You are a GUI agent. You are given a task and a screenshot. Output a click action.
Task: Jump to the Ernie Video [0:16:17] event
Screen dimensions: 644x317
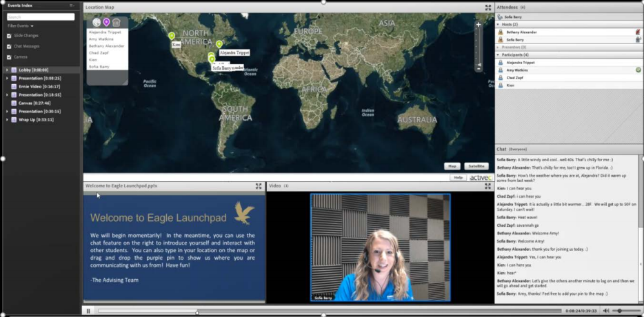coord(39,87)
